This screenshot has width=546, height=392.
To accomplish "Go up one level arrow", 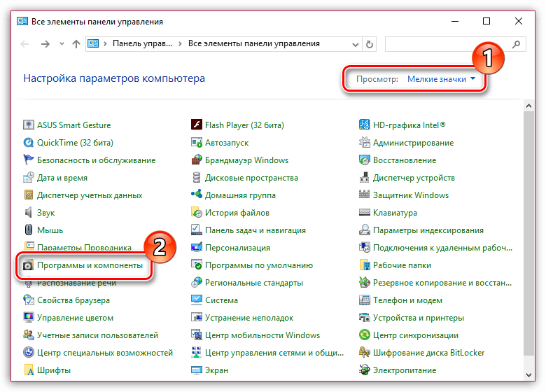I will pyautogui.click(x=76, y=44).
